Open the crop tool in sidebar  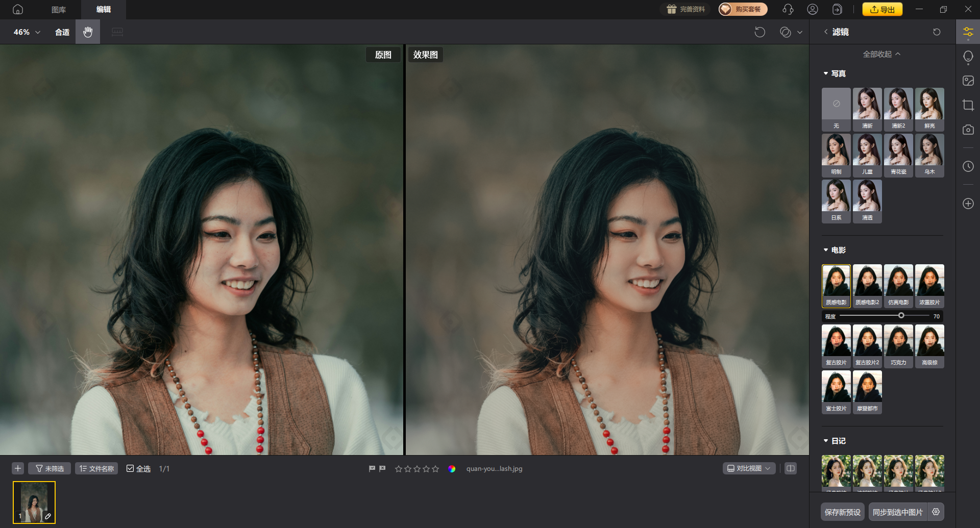pyautogui.click(x=968, y=105)
